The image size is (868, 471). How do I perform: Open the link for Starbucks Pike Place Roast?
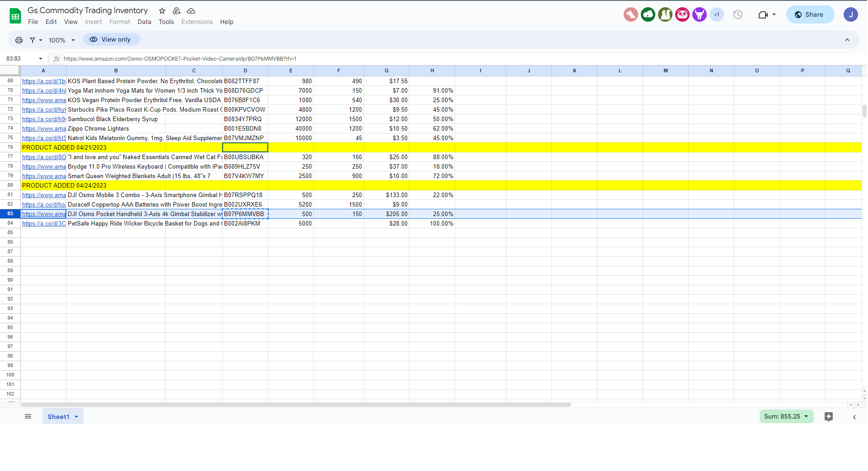click(x=44, y=110)
